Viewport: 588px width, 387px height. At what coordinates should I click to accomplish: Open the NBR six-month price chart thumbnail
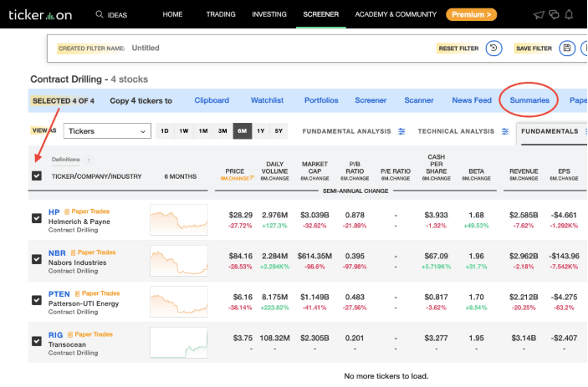179,261
